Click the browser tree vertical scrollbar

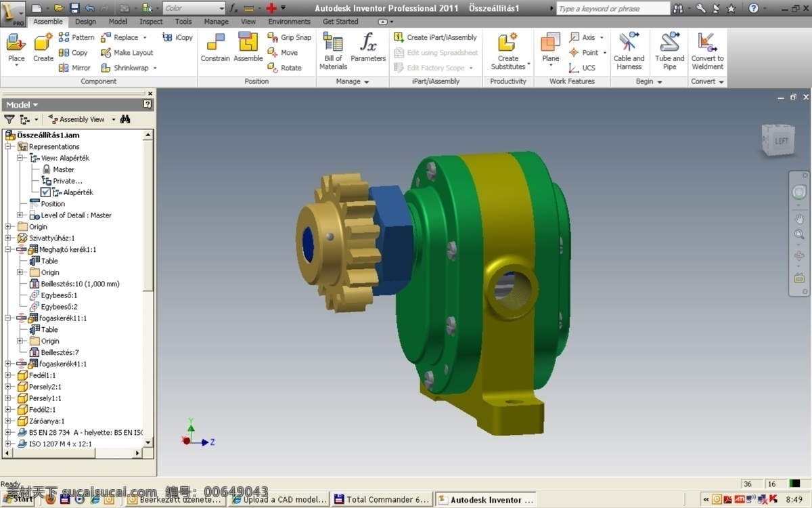(x=148, y=289)
